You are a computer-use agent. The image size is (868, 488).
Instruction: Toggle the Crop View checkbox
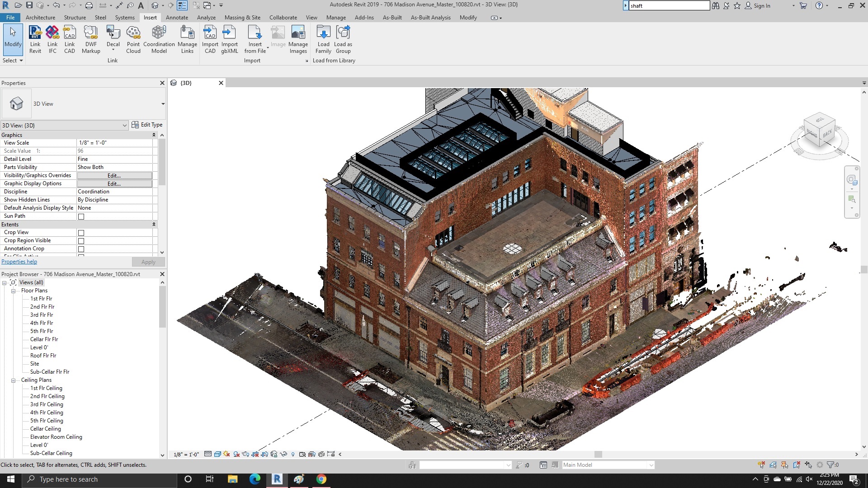coord(81,233)
